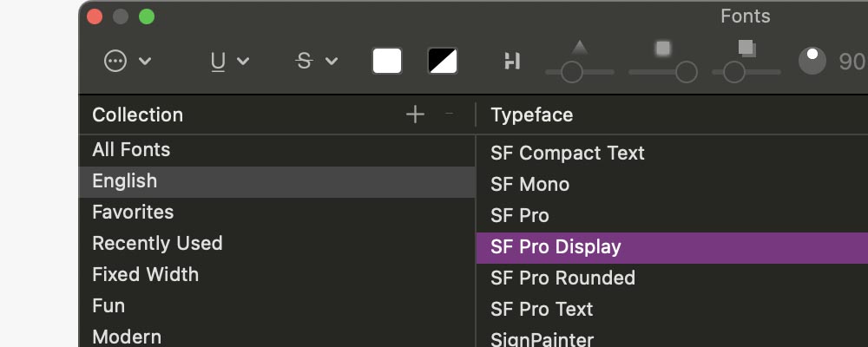
Task: Select SF Mono typeface
Action: click(529, 184)
